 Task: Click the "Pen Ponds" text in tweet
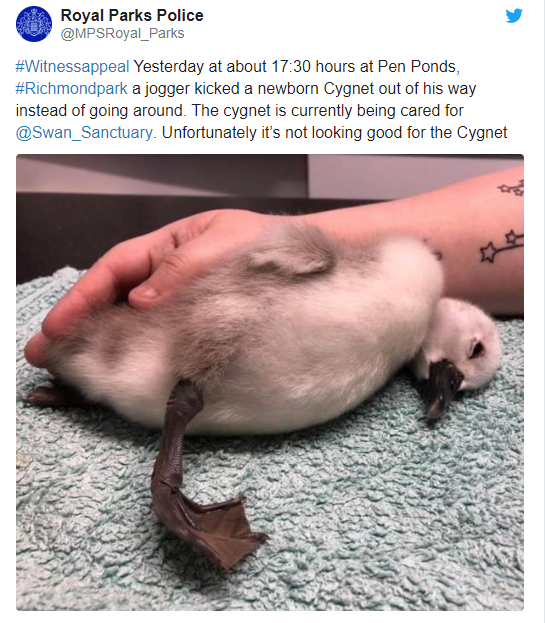(x=416, y=66)
